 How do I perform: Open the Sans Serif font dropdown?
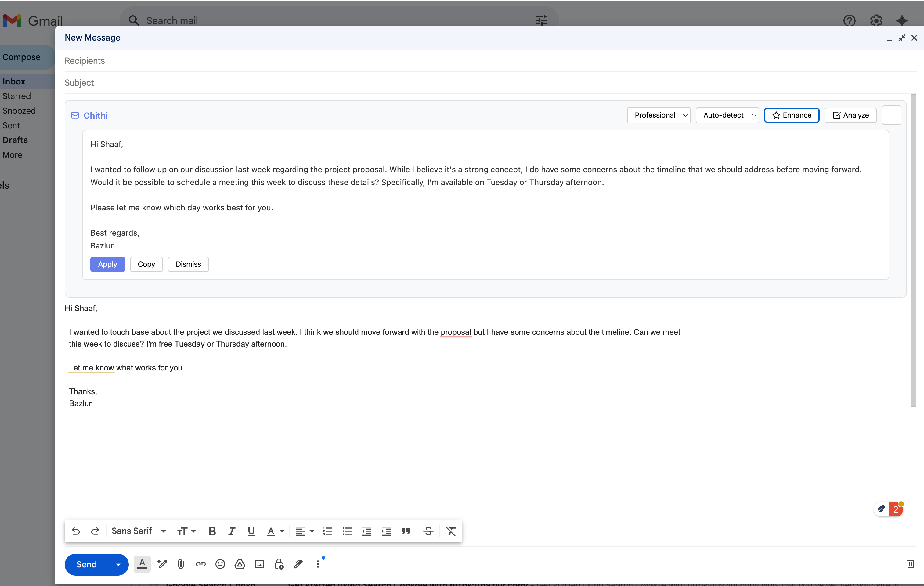coord(139,531)
